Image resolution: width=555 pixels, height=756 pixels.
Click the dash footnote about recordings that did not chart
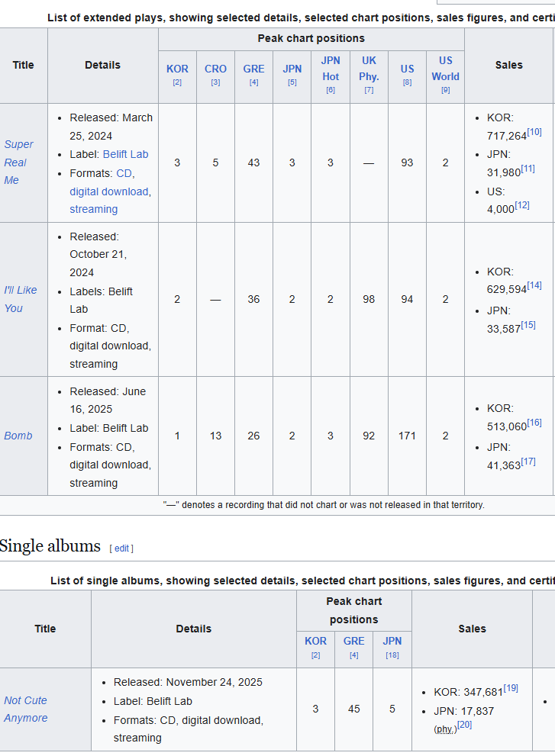324,505
